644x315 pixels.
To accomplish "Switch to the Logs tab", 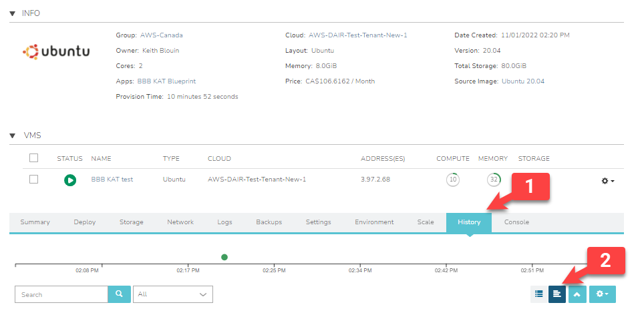I will (x=225, y=222).
